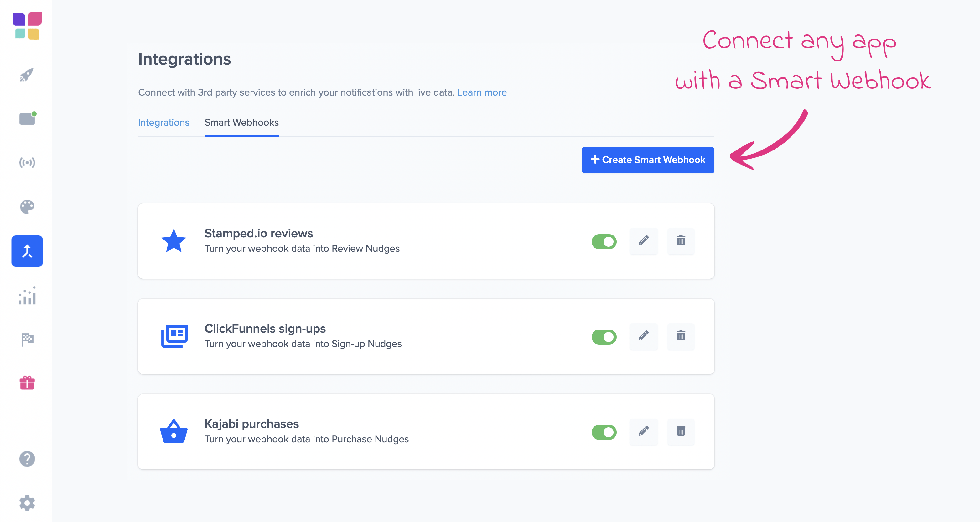
Task: Turn off ClickFunnels sign-ups webhook toggle
Action: [604, 337]
